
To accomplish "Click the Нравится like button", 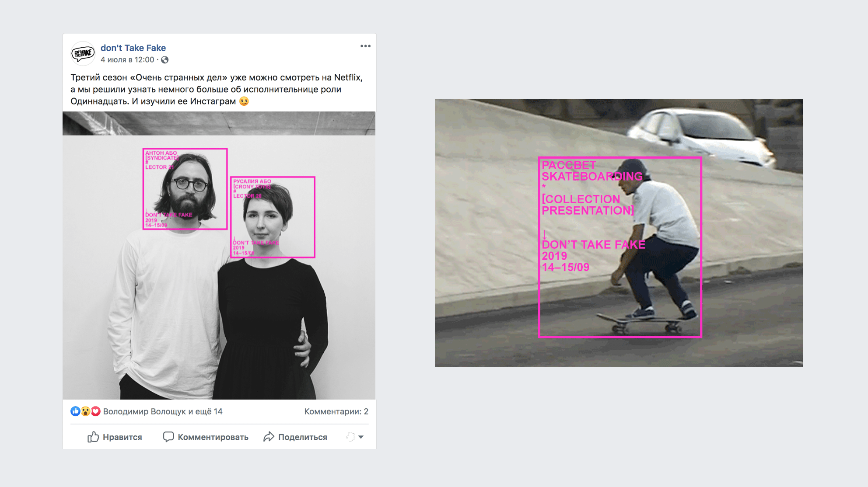I will pos(115,437).
